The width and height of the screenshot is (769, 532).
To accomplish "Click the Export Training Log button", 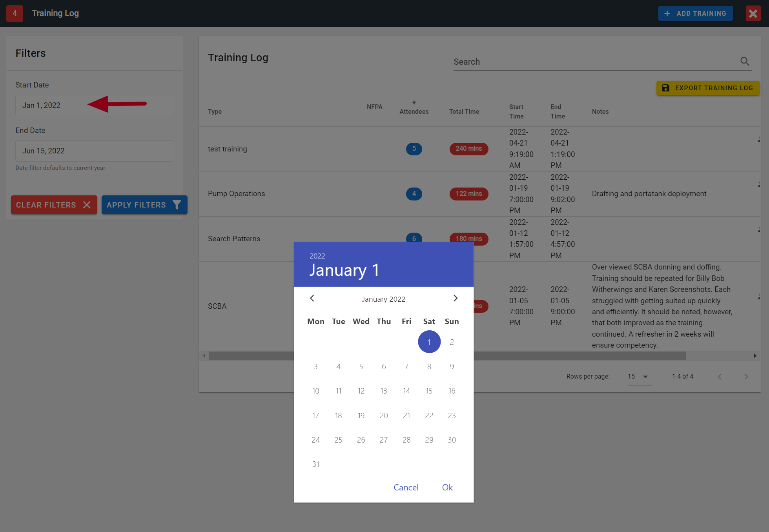I will click(708, 88).
